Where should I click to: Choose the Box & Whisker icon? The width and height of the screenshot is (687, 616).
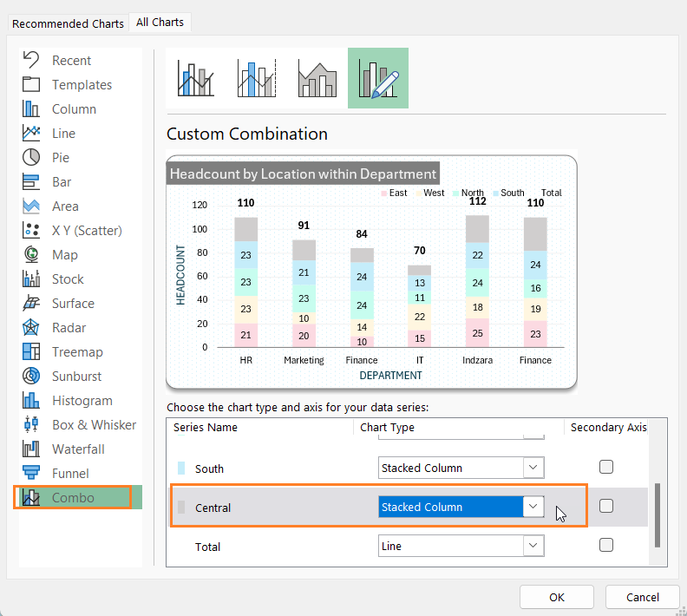[x=31, y=424]
